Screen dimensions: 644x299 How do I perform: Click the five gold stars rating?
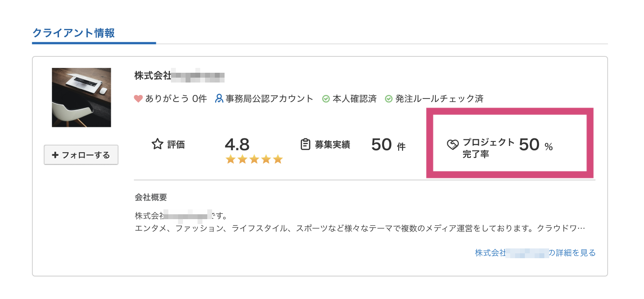(254, 159)
